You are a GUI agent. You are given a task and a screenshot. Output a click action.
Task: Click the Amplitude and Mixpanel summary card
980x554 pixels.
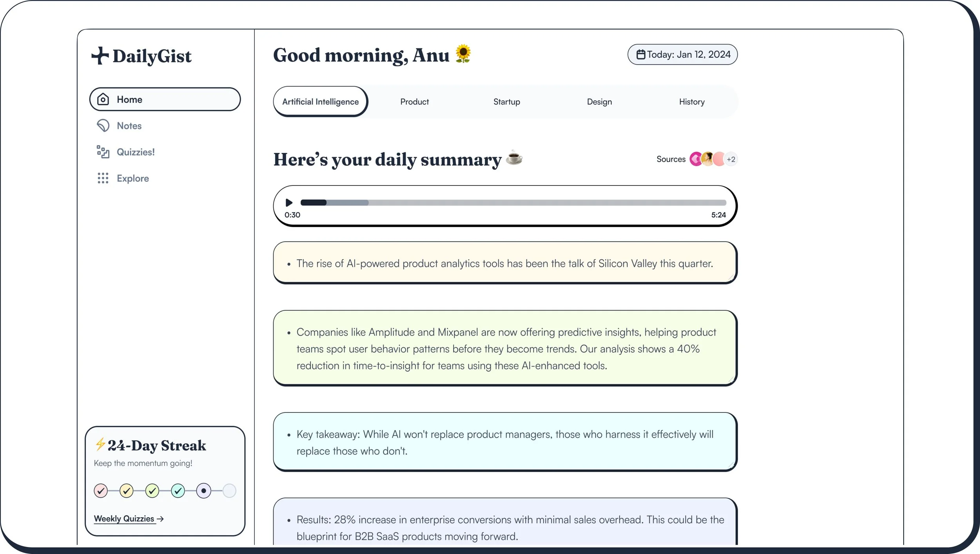pos(505,348)
